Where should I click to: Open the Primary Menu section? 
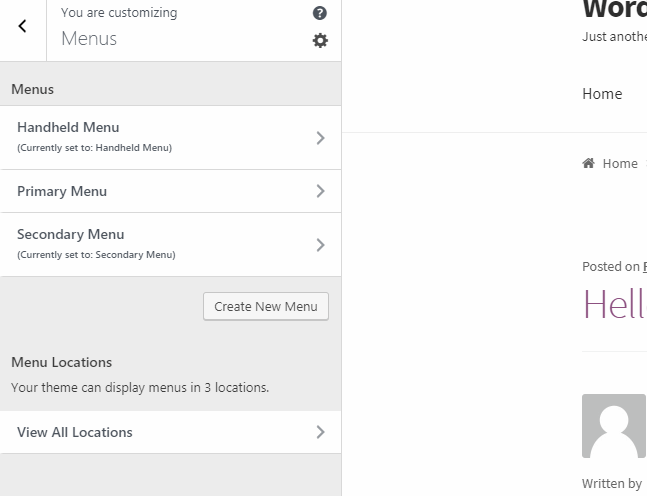pos(170,191)
